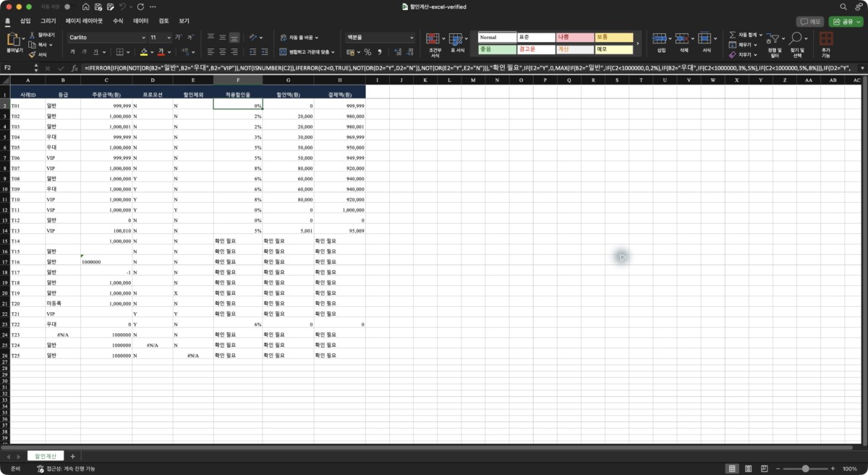Click the Comments (메모) button
Viewport: 868px width, 475px height.
[x=811, y=22]
